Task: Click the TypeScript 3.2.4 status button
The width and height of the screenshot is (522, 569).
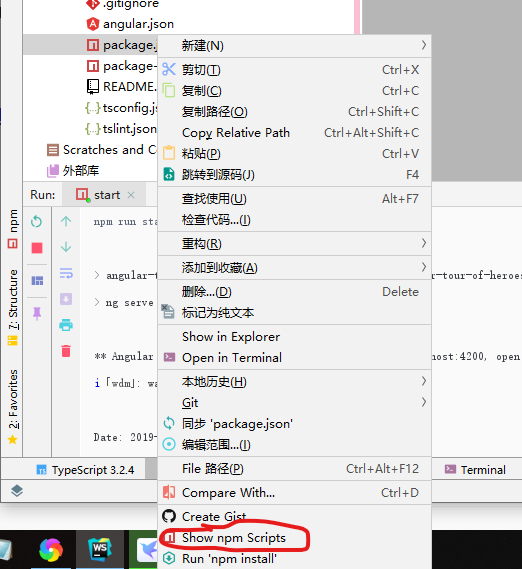Action: (x=86, y=470)
